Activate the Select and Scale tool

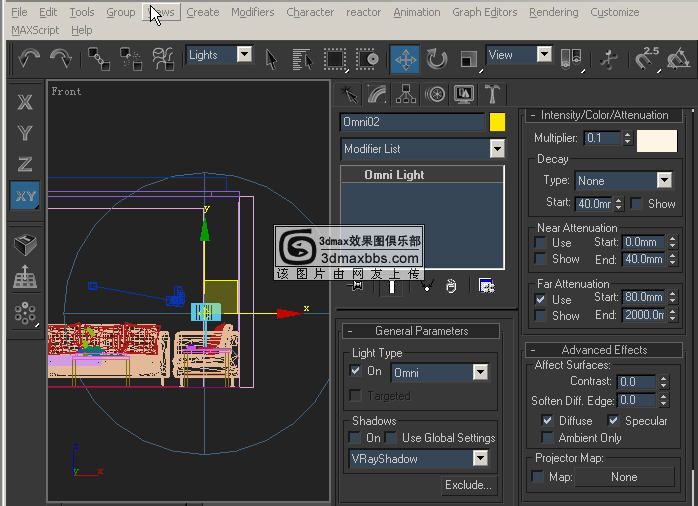(x=469, y=59)
